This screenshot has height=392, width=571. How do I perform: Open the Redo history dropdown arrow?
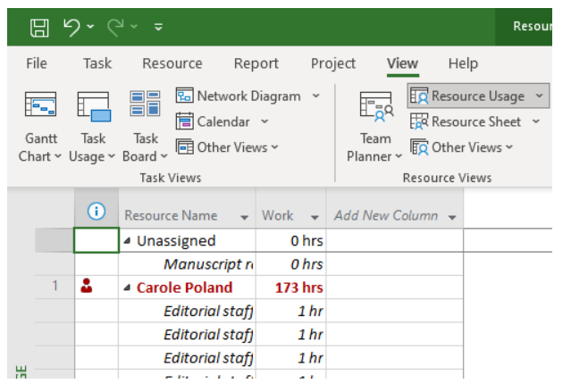pyautogui.click(x=134, y=27)
